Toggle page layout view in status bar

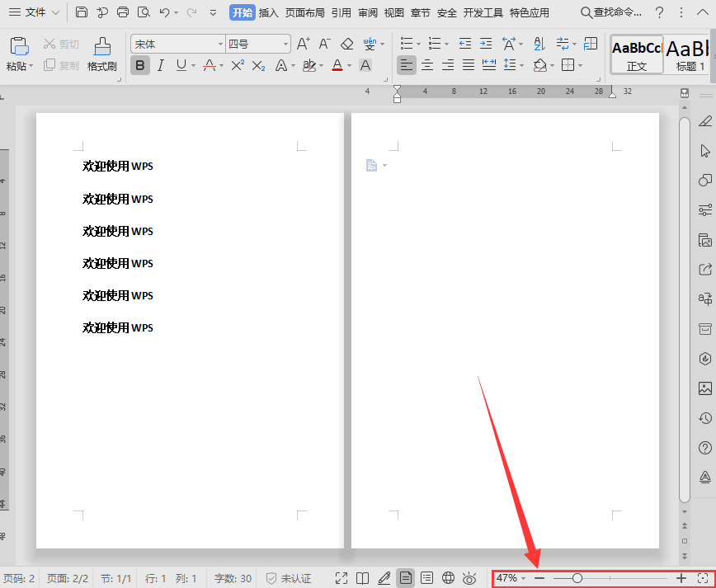[406, 578]
